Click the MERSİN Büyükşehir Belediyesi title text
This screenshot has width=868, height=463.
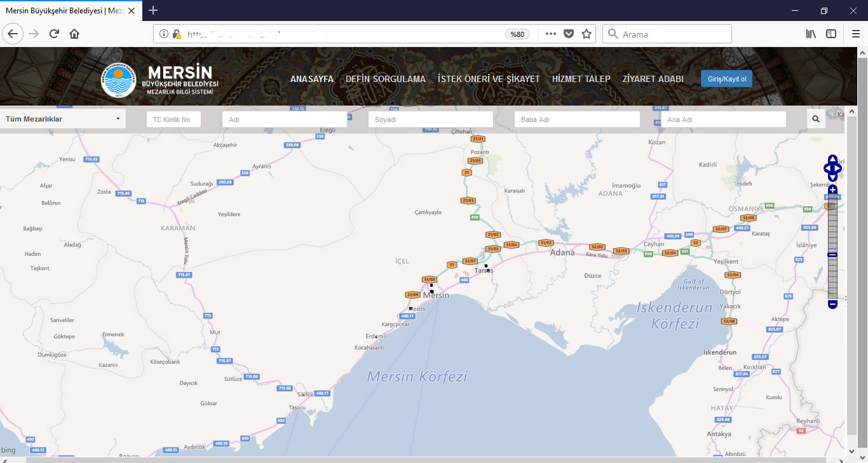coord(180,79)
